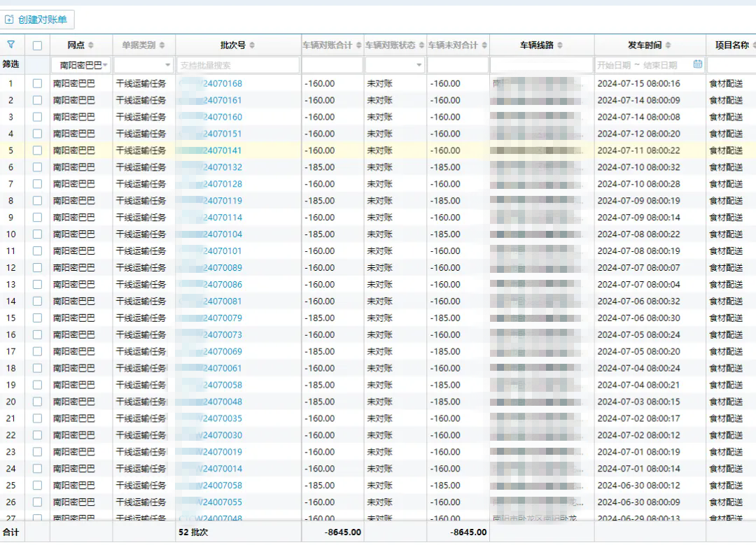The image size is (756, 545).
Task: Sort by 网点 column arrows
Action: 91,45
